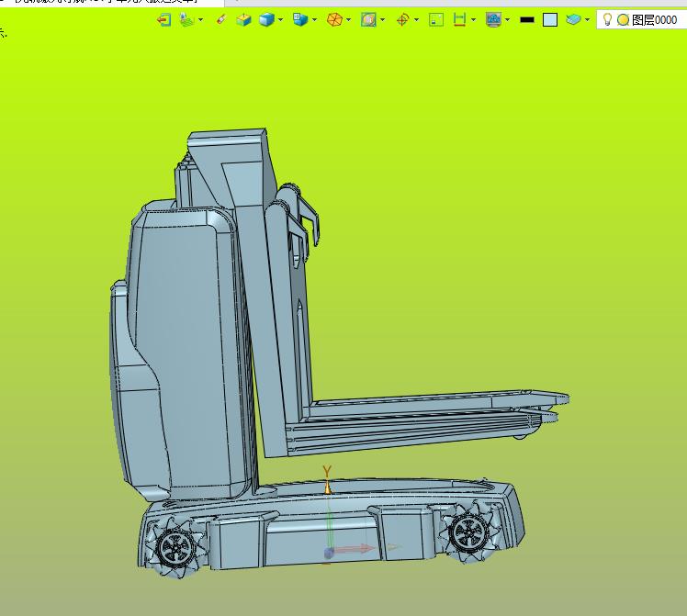Toggle the light bulb layer visibility icon
The height and width of the screenshot is (616, 687).
tap(607, 19)
